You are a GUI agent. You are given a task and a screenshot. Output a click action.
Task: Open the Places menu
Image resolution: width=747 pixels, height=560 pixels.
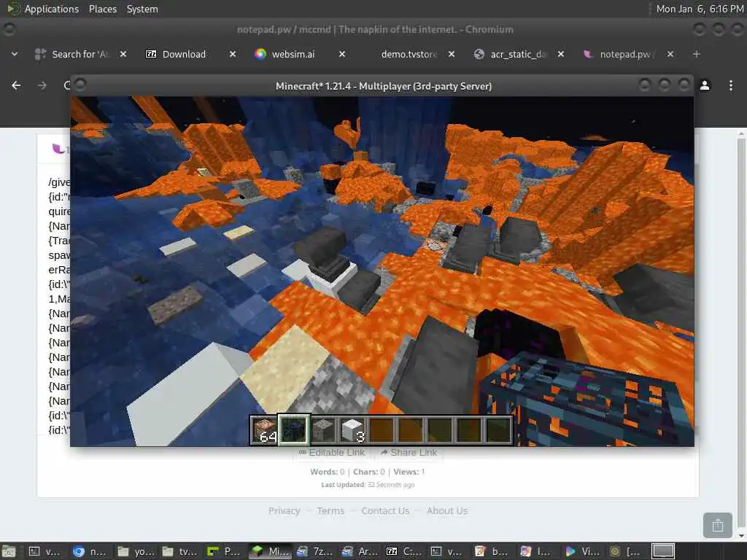click(102, 9)
